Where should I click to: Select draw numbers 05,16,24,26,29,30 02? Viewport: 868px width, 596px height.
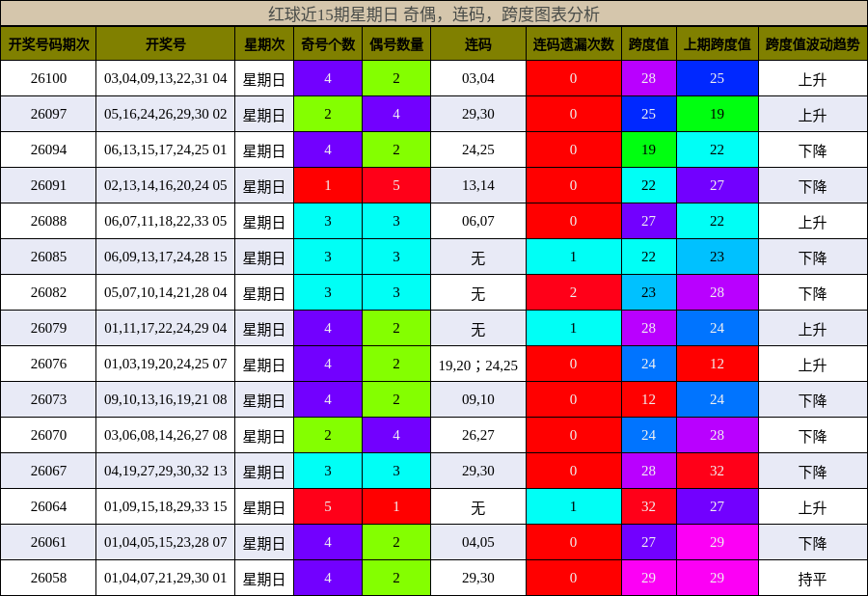click(166, 114)
